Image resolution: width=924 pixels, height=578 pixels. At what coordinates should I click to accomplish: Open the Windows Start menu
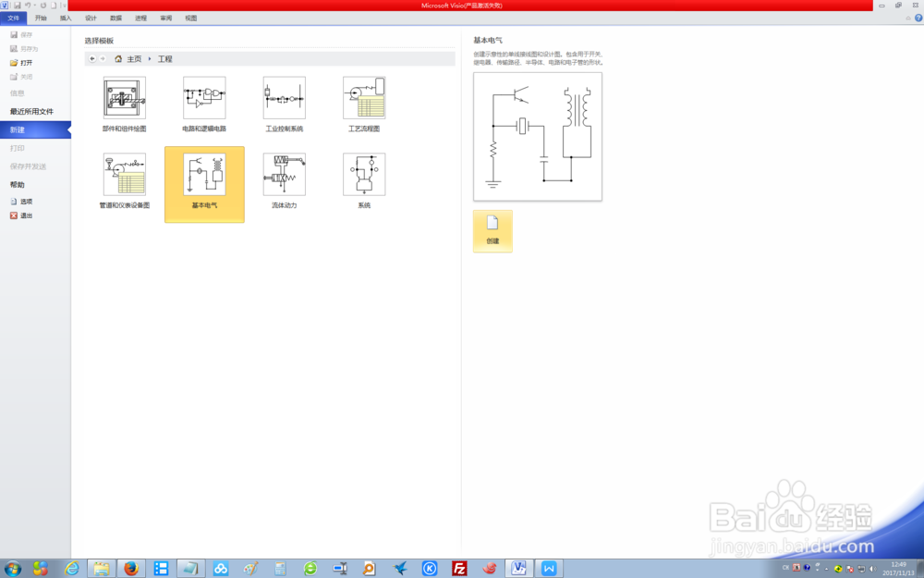coord(12,569)
